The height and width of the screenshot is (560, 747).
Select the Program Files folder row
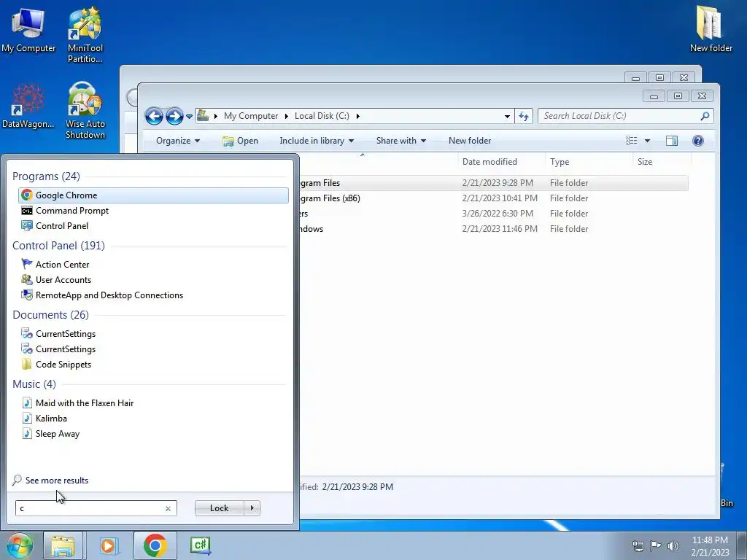pyautogui.click(x=494, y=183)
